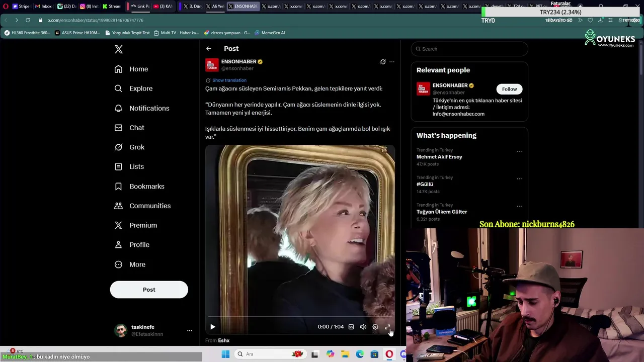Open Opera browser from taskbar
This screenshot has width=644, height=362.
(389, 354)
